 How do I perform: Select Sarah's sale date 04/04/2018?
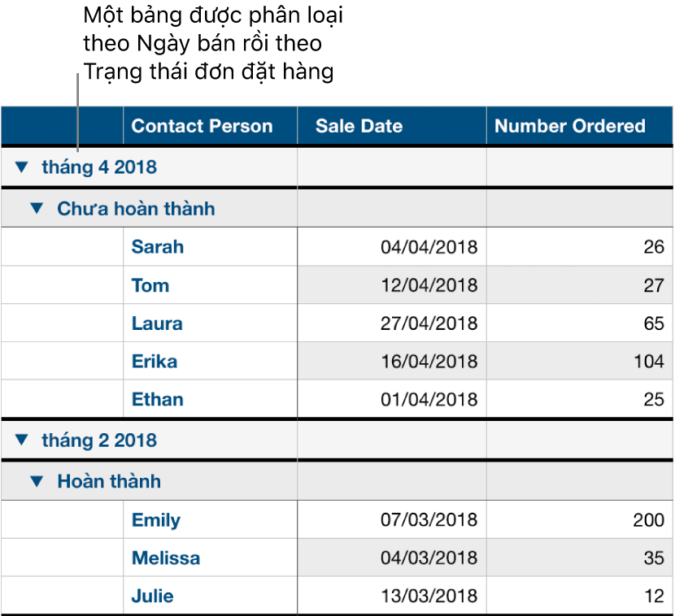pyautogui.click(x=429, y=247)
